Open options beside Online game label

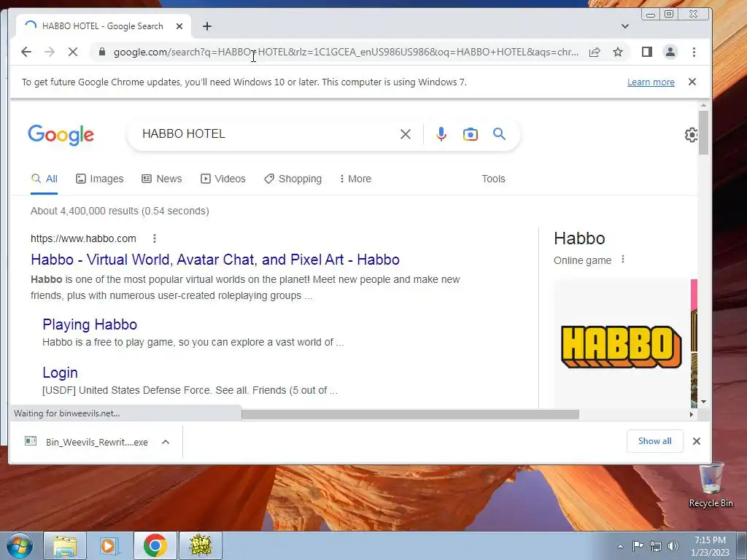[623, 260]
